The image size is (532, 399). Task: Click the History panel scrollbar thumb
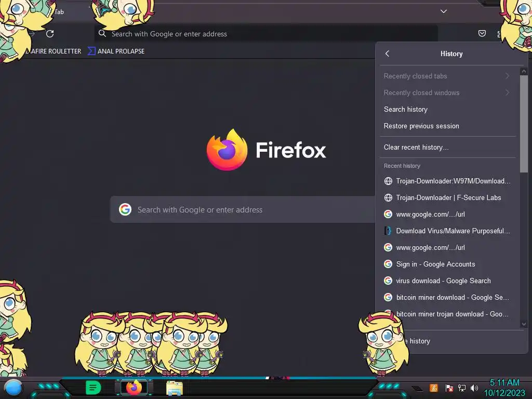524,124
